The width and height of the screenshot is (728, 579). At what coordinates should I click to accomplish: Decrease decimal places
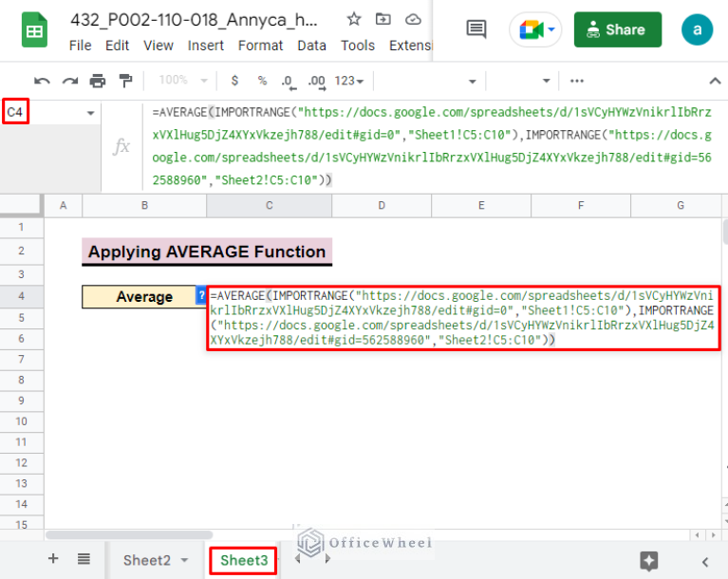(289, 82)
